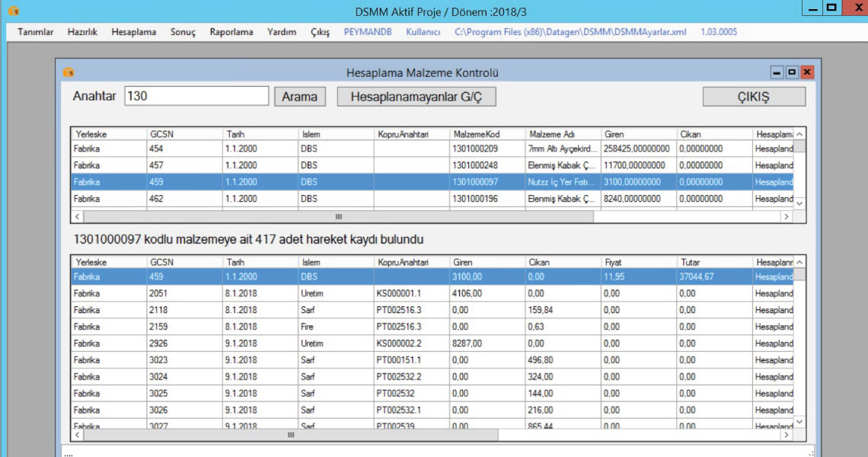Screen dimensions: 868x457
Task: Click lower table Fiyat column header
Action: click(639, 262)
